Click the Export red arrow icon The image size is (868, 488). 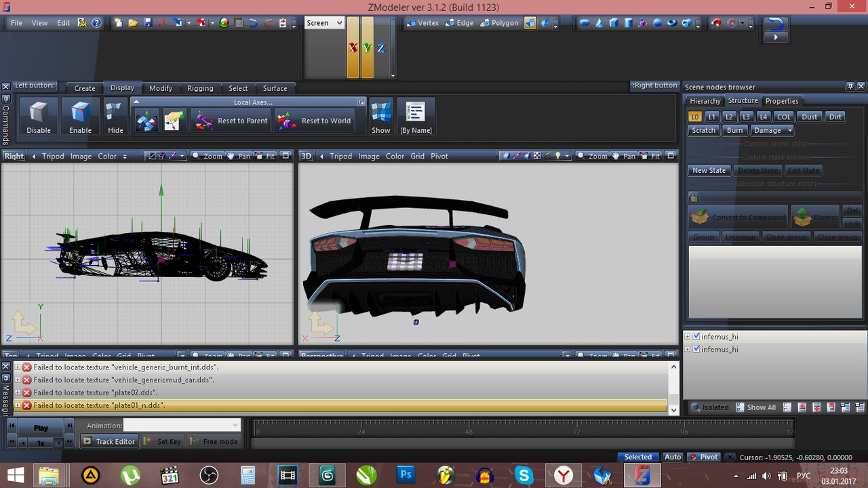[201, 22]
